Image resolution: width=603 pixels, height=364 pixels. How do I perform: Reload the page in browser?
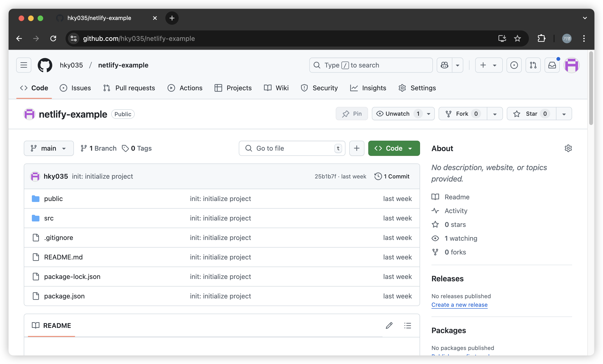pos(53,38)
